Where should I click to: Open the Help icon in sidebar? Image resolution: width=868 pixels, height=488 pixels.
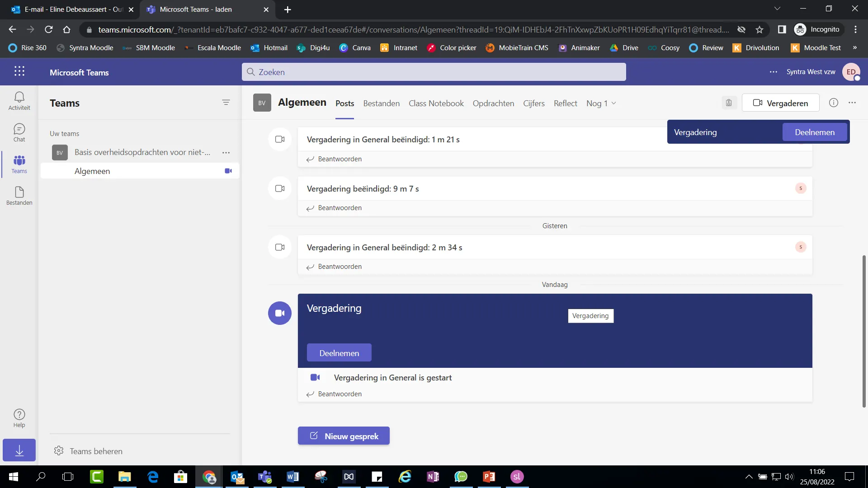(x=19, y=418)
